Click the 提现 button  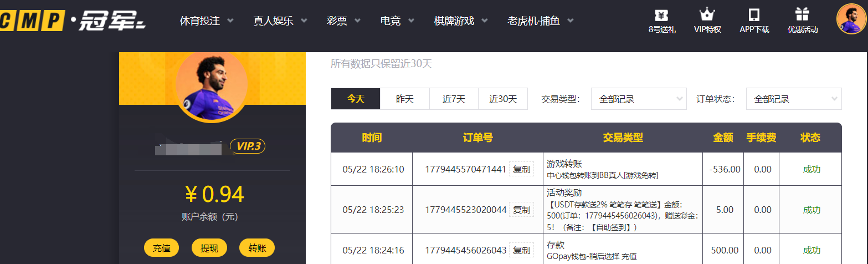209,248
